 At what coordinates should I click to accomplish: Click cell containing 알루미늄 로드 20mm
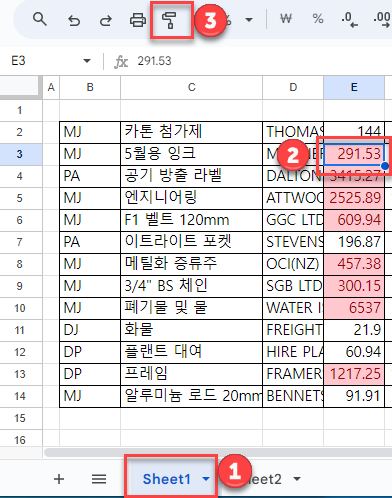click(x=191, y=396)
